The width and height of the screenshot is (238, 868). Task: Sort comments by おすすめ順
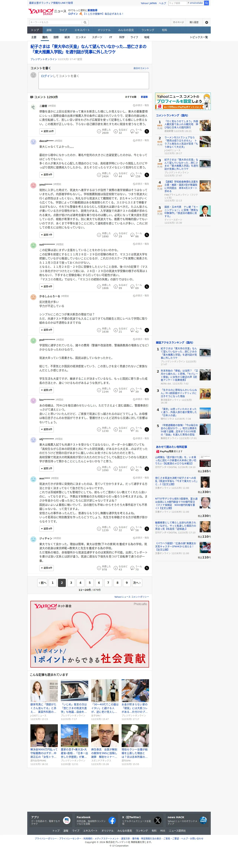click(131, 97)
